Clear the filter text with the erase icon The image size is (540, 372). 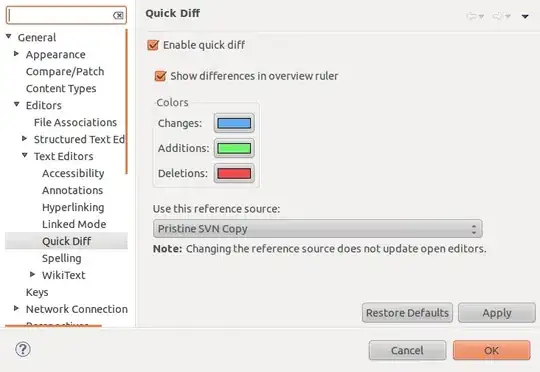point(118,16)
